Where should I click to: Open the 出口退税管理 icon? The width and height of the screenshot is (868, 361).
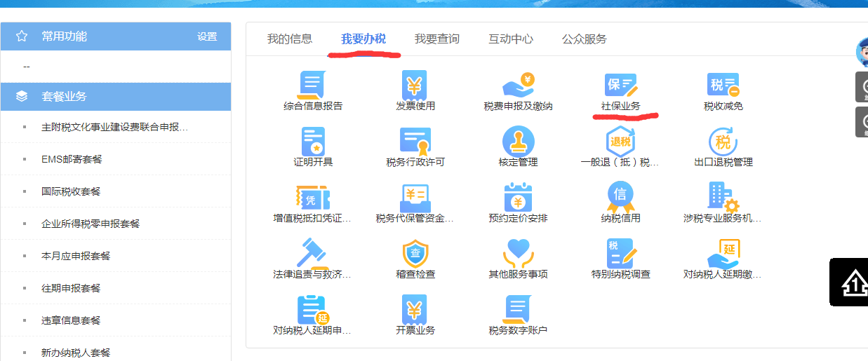pos(723,142)
